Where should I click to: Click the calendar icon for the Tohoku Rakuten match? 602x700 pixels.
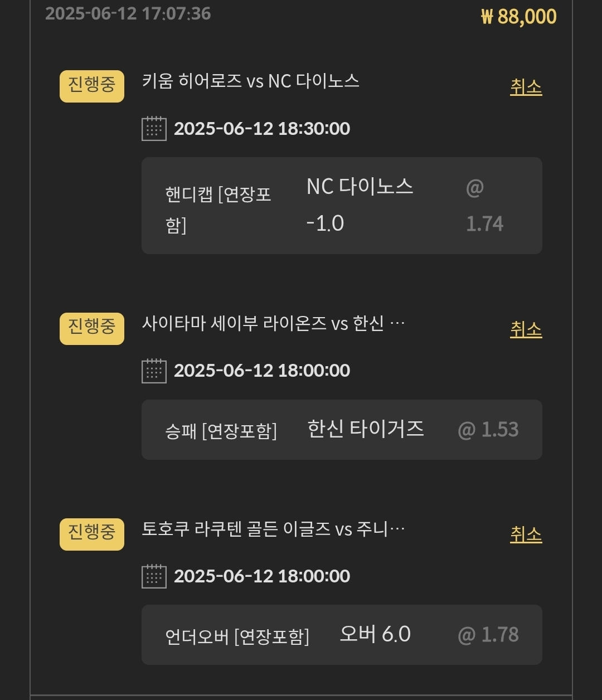pos(154,576)
